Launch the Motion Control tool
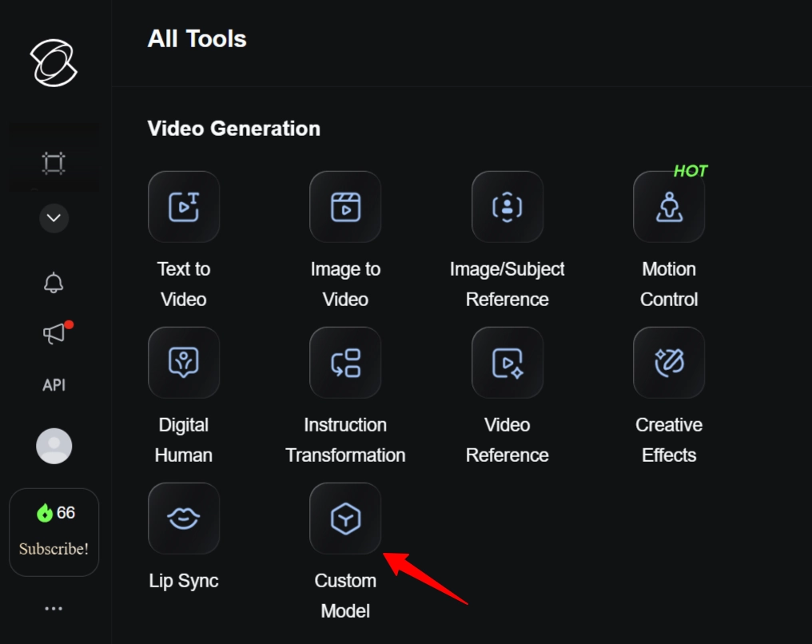 669,207
